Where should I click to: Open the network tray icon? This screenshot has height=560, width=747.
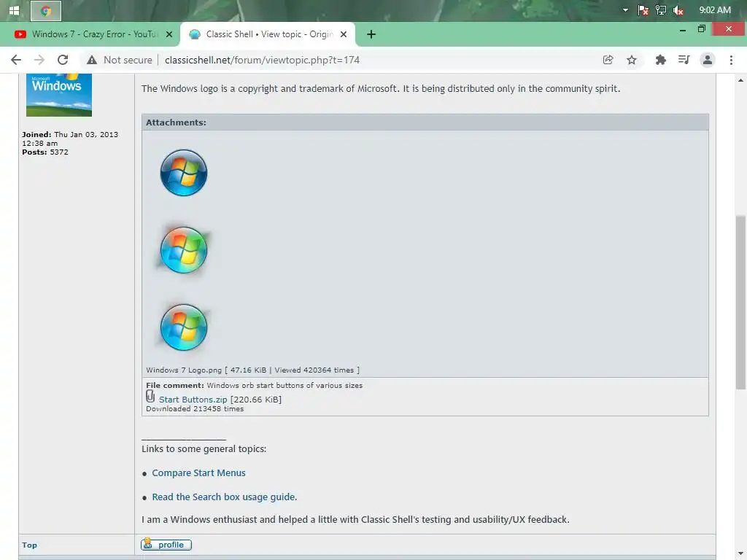tap(661, 10)
